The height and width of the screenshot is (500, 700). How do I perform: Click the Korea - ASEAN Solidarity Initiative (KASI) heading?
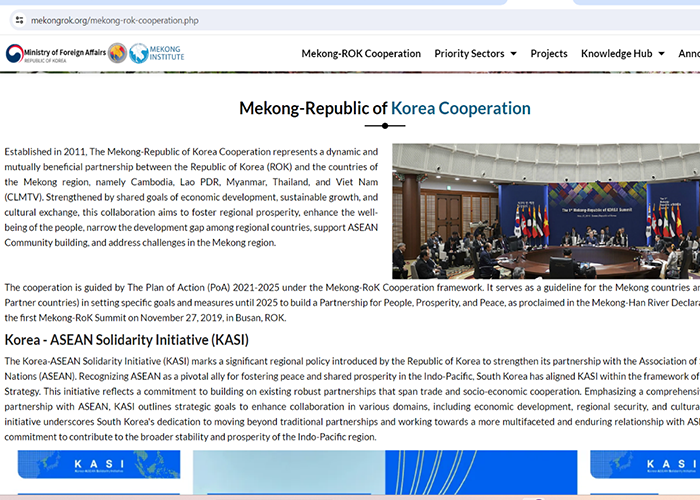point(126,340)
